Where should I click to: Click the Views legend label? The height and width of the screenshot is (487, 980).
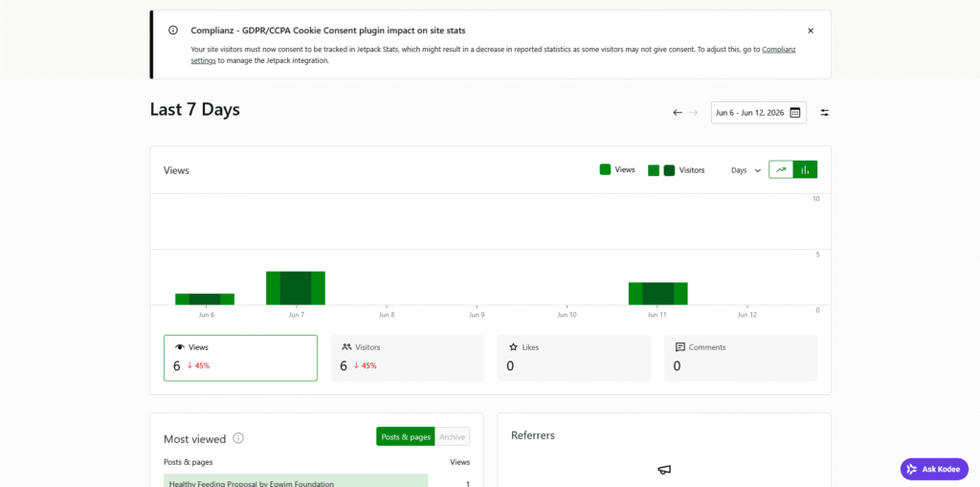pyautogui.click(x=625, y=169)
